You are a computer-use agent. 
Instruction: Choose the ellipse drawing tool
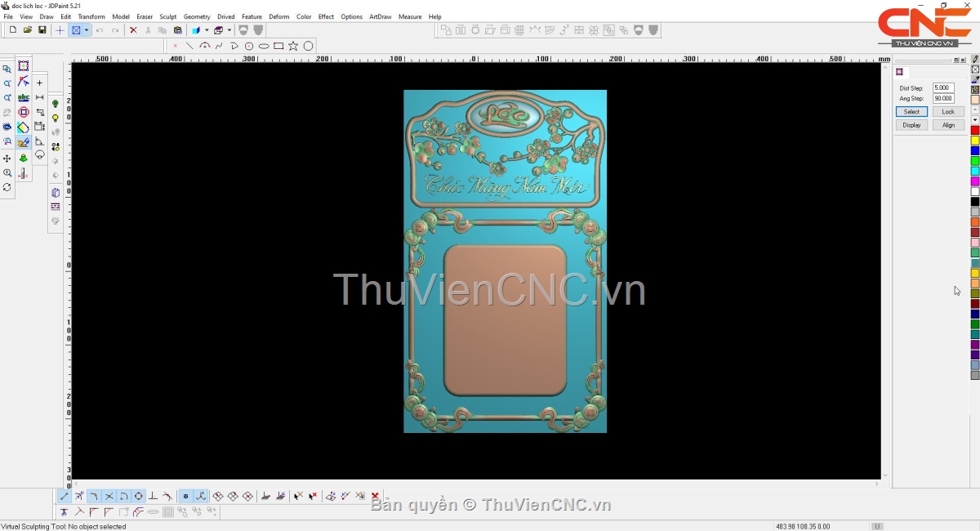264,47
